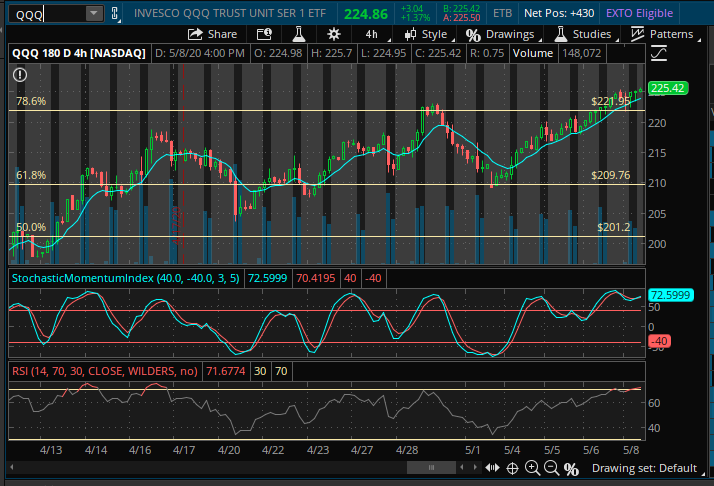Click the zoom out magnifier icon
This screenshot has width=714, height=486.
(551, 468)
